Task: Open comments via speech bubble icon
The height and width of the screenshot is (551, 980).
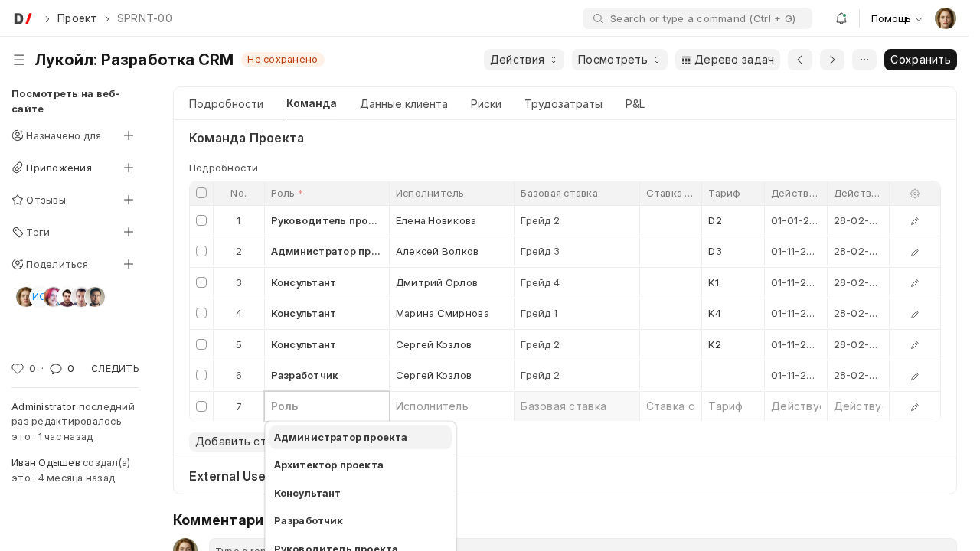Action: (56, 369)
